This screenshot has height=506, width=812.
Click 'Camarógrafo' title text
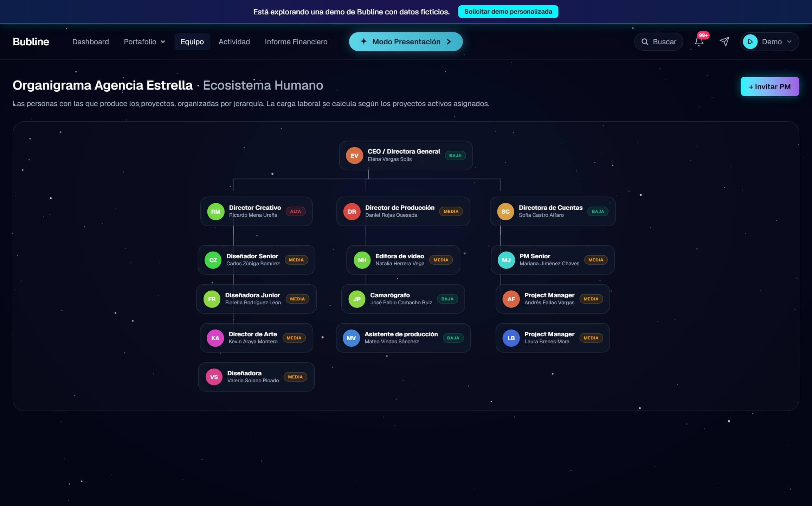[390, 295]
